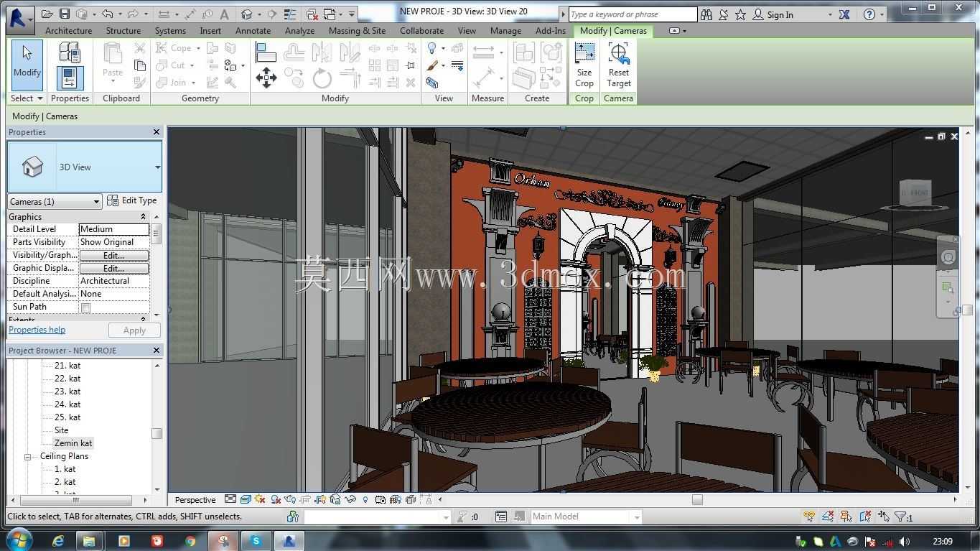Undo the last action in quick access toolbar
This screenshot has width=980, height=551.
[107, 14]
